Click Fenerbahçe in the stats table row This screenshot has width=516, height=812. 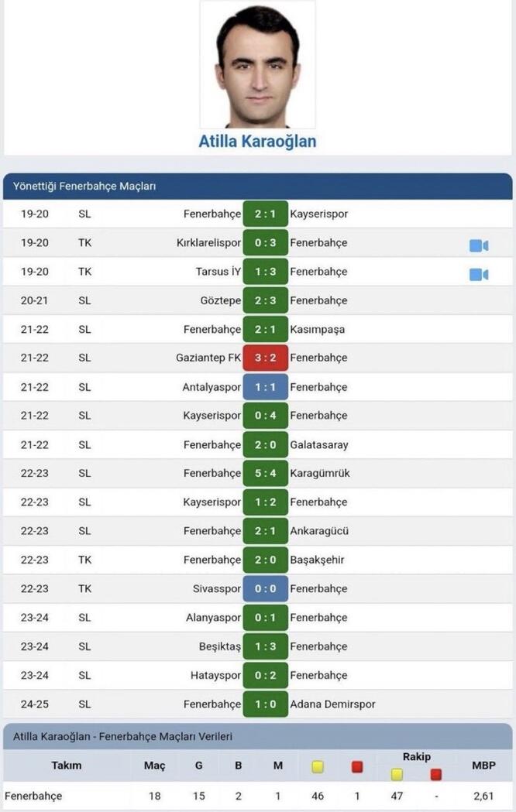[x=33, y=796]
